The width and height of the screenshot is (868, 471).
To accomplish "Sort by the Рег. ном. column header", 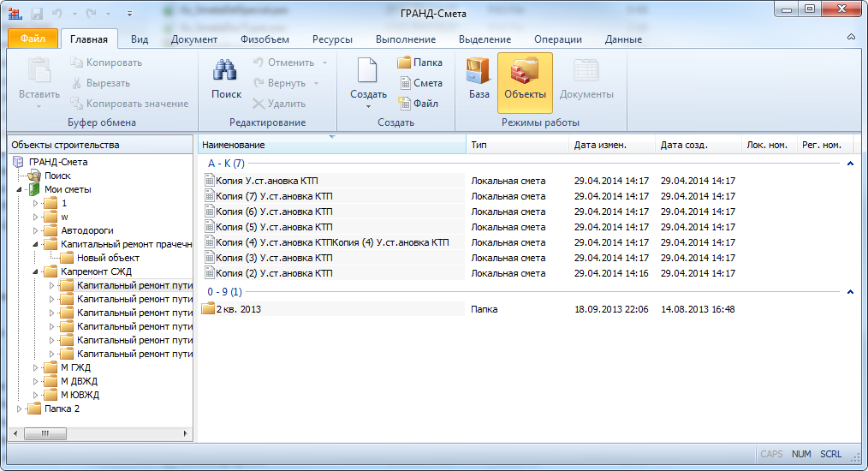I will tap(825, 145).
